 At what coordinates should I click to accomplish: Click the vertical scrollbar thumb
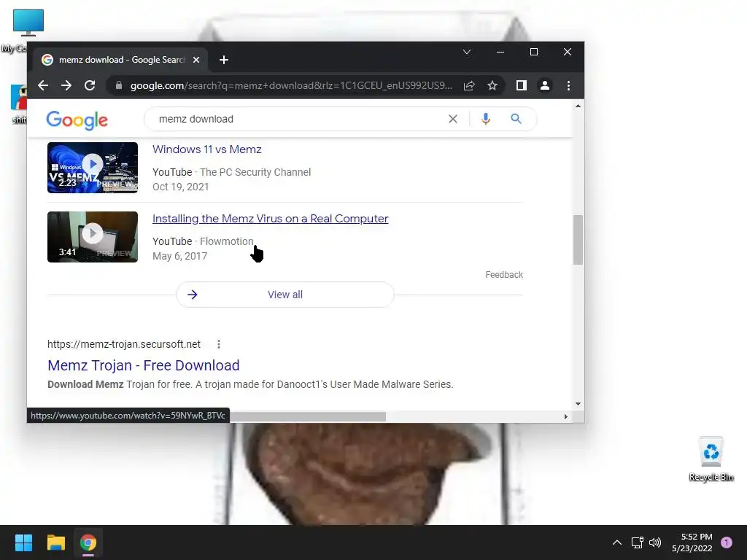(578, 239)
